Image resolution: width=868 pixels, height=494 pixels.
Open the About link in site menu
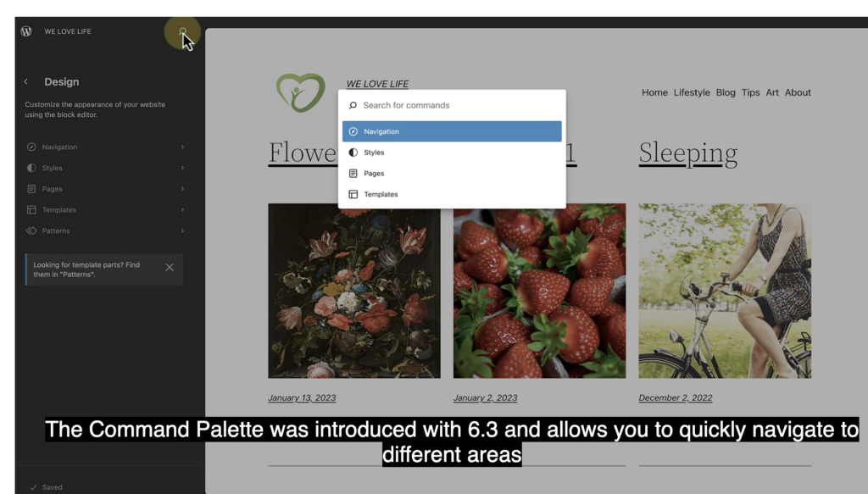click(798, 92)
